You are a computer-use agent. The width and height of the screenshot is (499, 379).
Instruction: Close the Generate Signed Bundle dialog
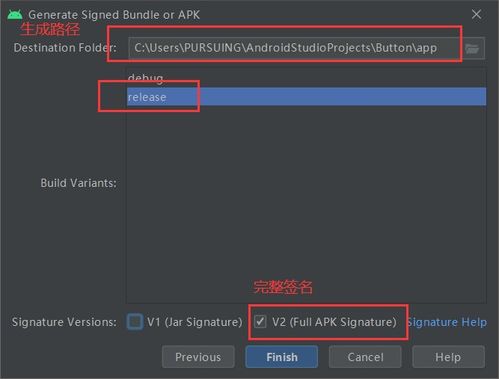pyautogui.click(x=476, y=14)
